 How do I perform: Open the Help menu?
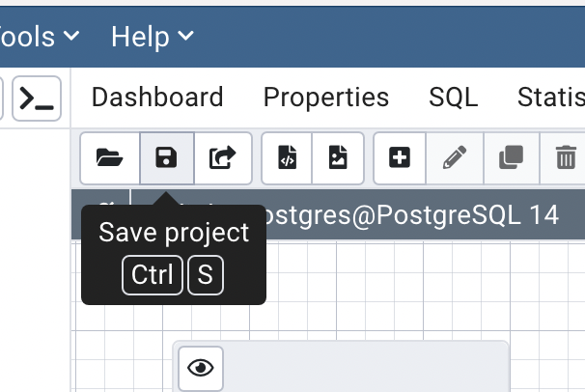[x=153, y=37]
